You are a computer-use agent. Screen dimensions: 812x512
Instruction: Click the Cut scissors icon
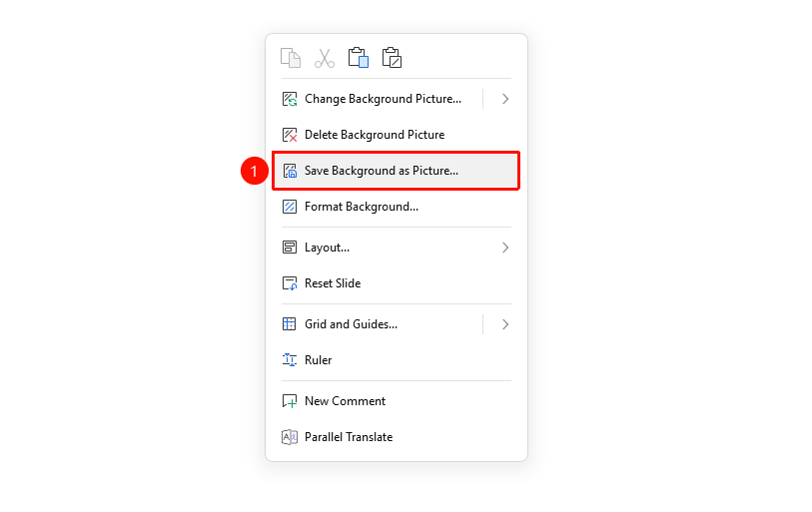(325, 58)
